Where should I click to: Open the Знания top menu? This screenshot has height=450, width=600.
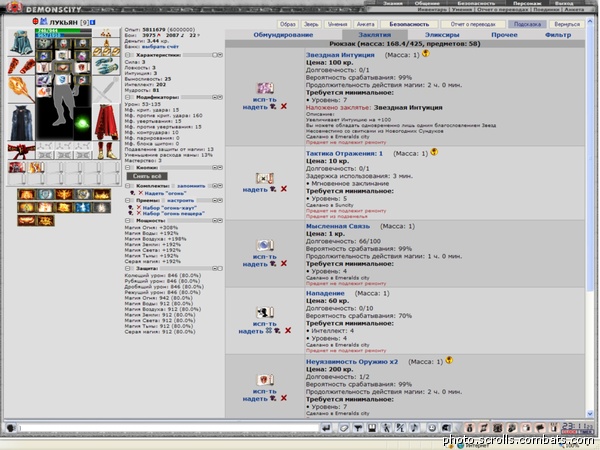(392, 3)
